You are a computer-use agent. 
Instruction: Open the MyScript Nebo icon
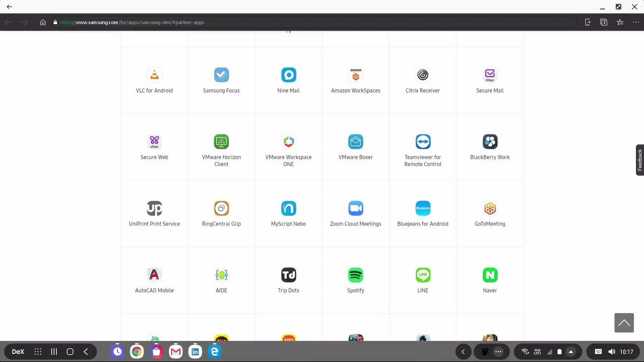point(288,208)
